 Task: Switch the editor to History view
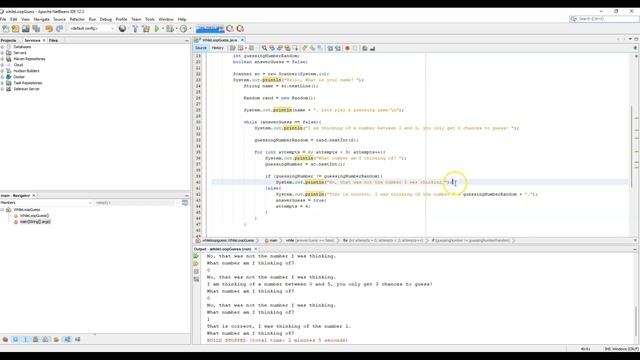coord(218,48)
